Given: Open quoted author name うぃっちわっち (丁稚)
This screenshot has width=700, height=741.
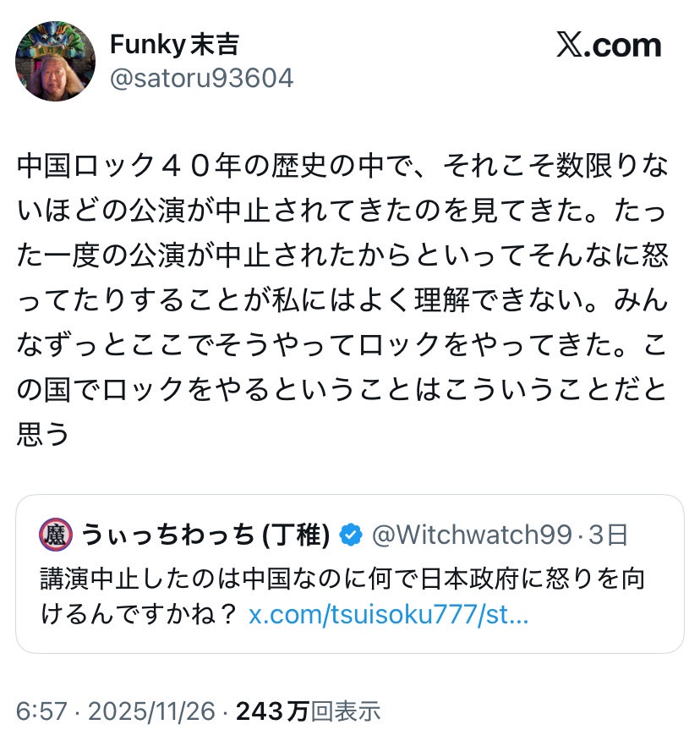Looking at the screenshot, I should (x=205, y=535).
